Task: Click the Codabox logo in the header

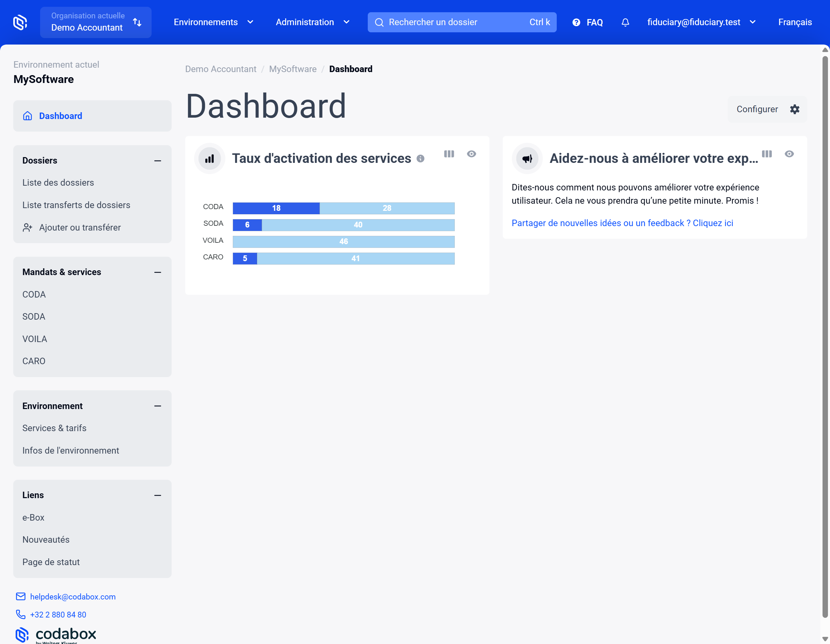Action: [20, 22]
